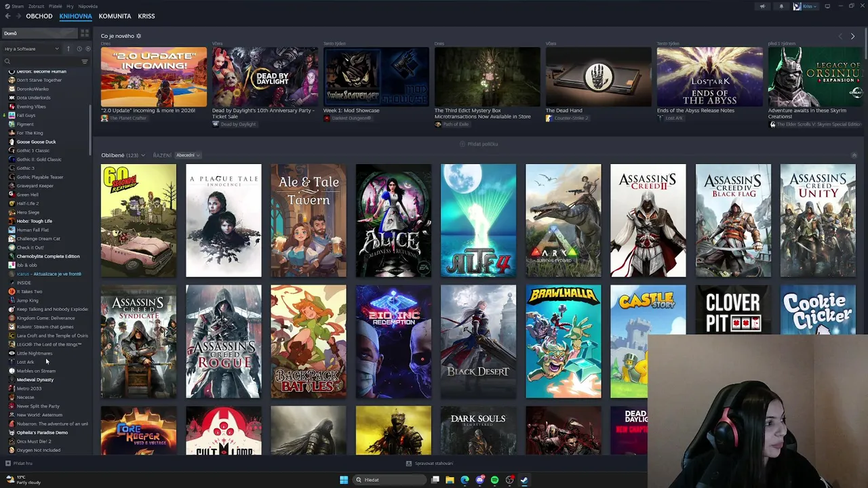Open Steam from the Windows taskbar

pos(524,480)
